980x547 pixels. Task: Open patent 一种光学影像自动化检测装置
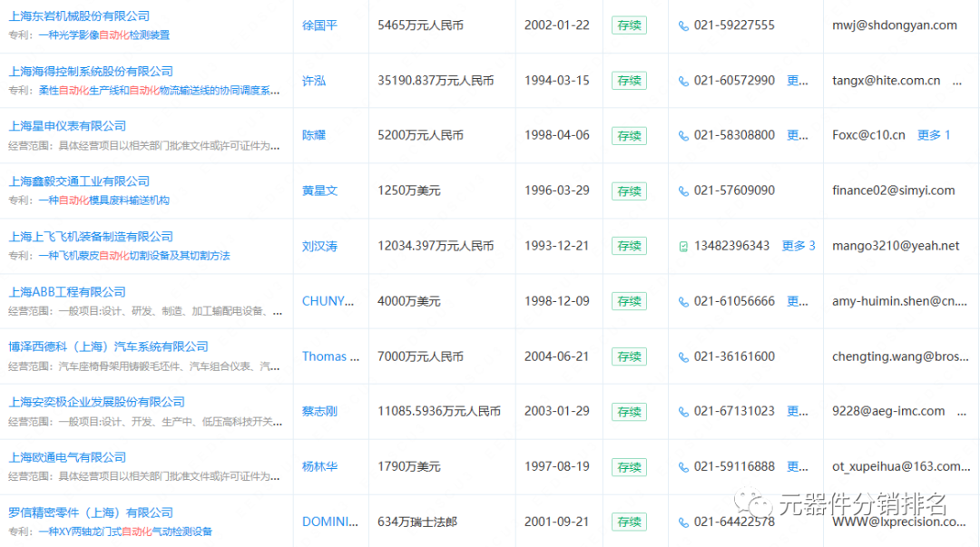click(x=103, y=35)
